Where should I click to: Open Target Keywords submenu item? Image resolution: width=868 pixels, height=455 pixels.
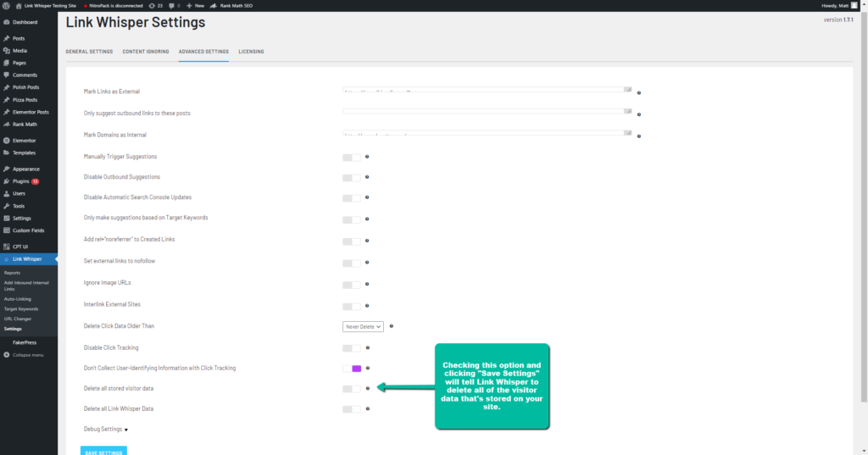21,309
